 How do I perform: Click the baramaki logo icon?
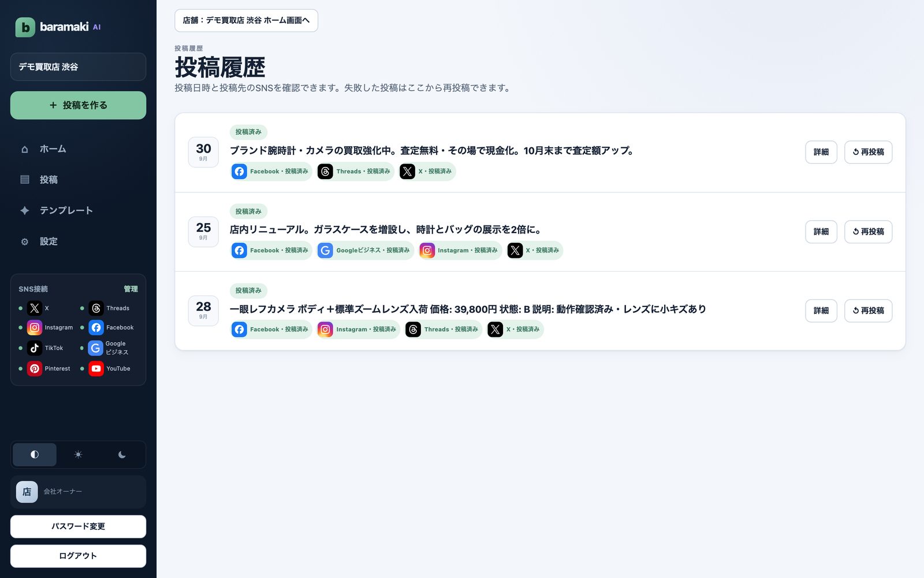click(x=25, y=27)
